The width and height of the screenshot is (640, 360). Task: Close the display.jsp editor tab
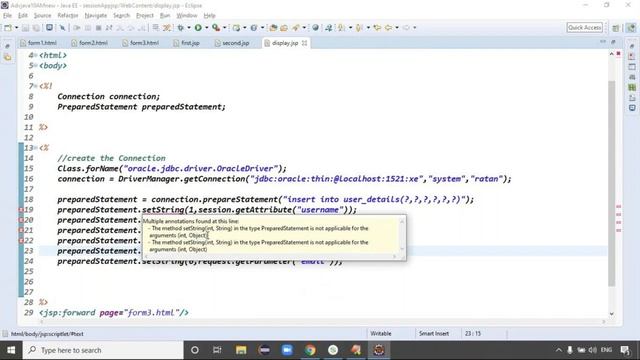(304, 43)
